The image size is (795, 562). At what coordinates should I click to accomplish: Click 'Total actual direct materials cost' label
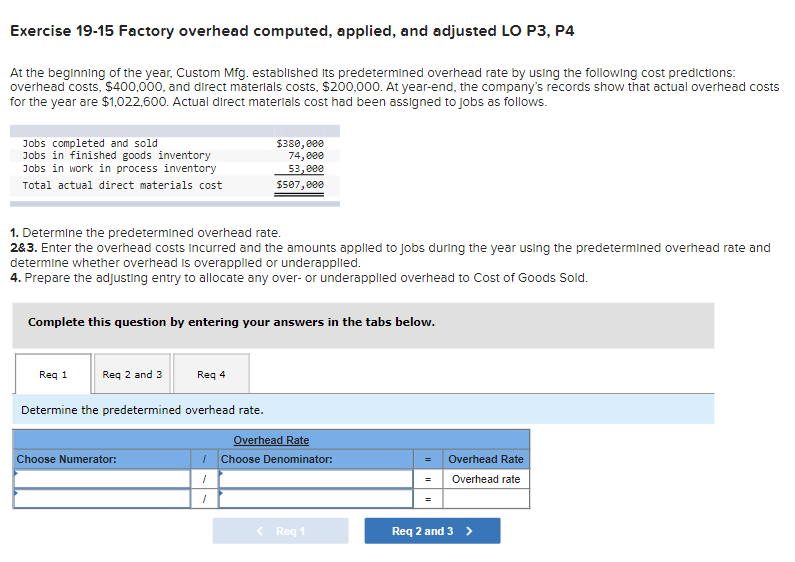(x=122, y=185)
